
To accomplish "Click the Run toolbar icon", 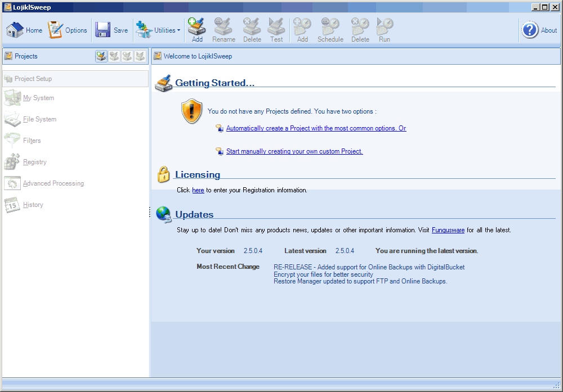I will point(385,30).
